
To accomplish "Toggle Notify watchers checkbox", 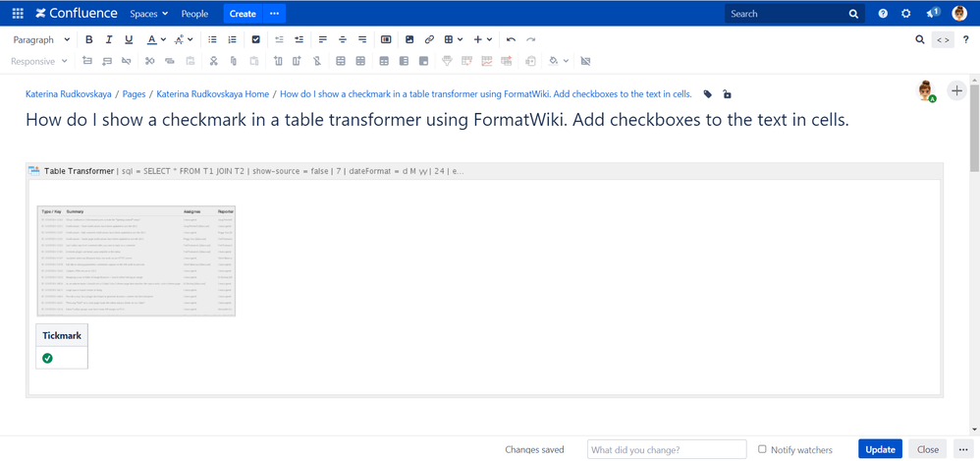I will 762,449.
